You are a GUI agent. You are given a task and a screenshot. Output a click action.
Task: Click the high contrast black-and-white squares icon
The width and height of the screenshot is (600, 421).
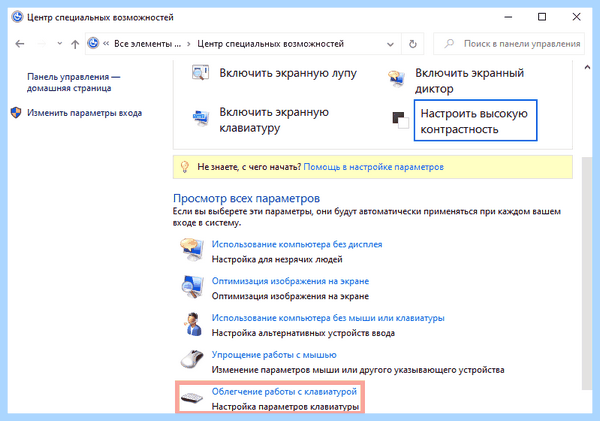point(400,120)
